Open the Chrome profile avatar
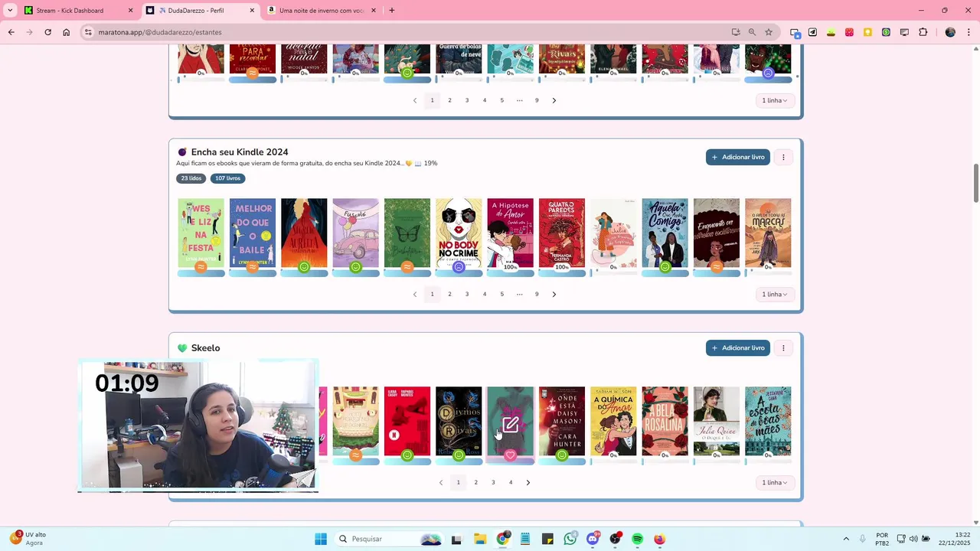 (950, 32)
